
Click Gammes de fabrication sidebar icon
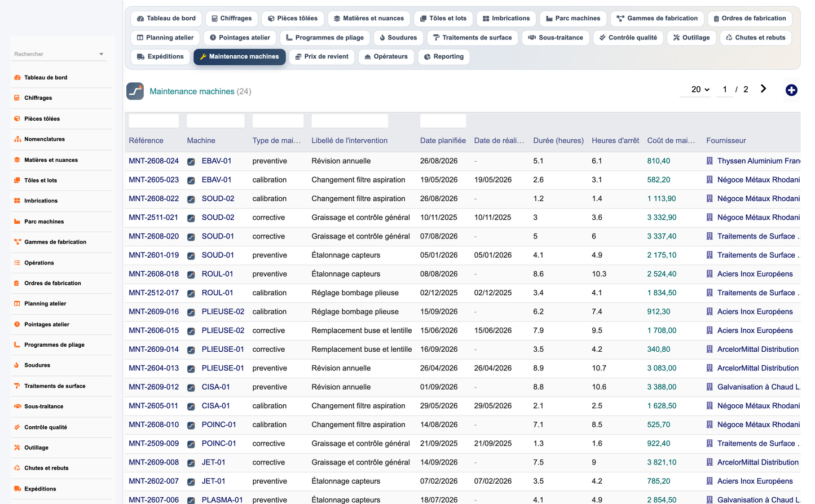17,242
